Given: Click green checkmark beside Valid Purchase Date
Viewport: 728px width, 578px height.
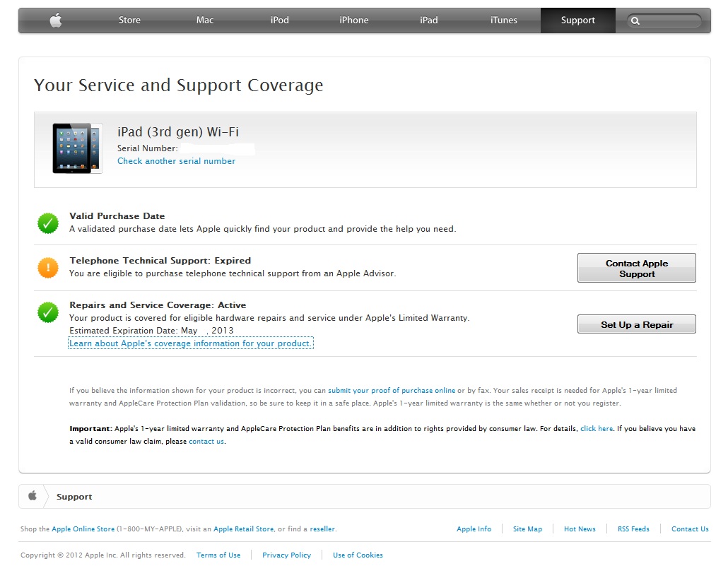Looking at the screenshot, I should tap(48, 223).
